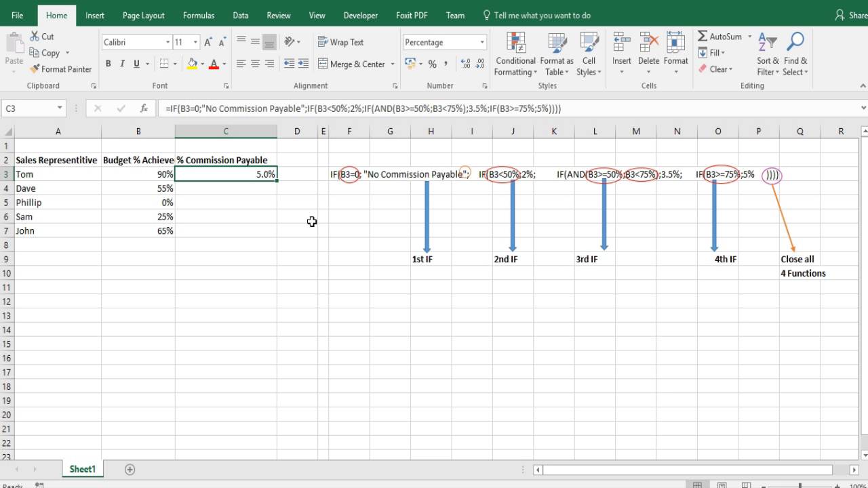
Task: Click the formula bar text
Action: point(363,108)
